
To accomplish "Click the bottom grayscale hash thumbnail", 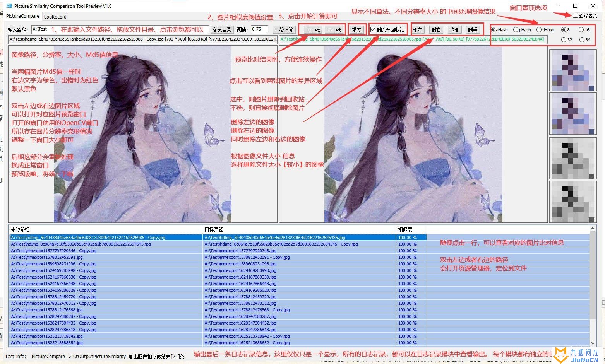I will (573, 202).
